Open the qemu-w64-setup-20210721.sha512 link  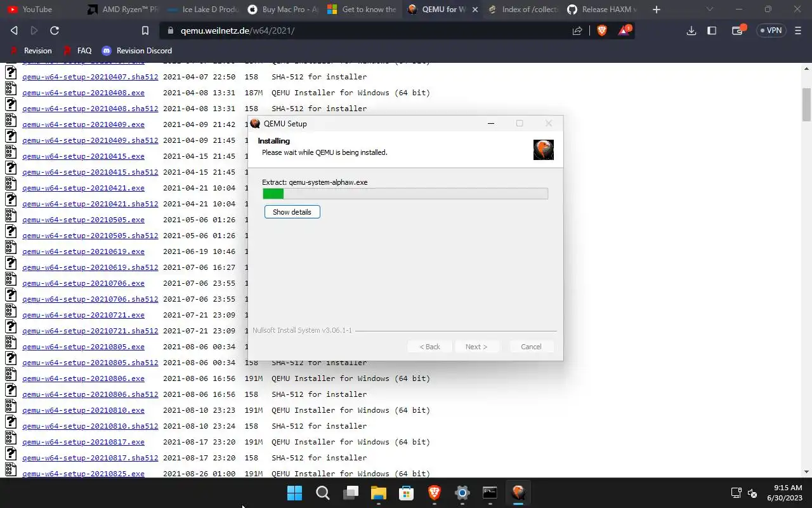[x=90, y=331]
